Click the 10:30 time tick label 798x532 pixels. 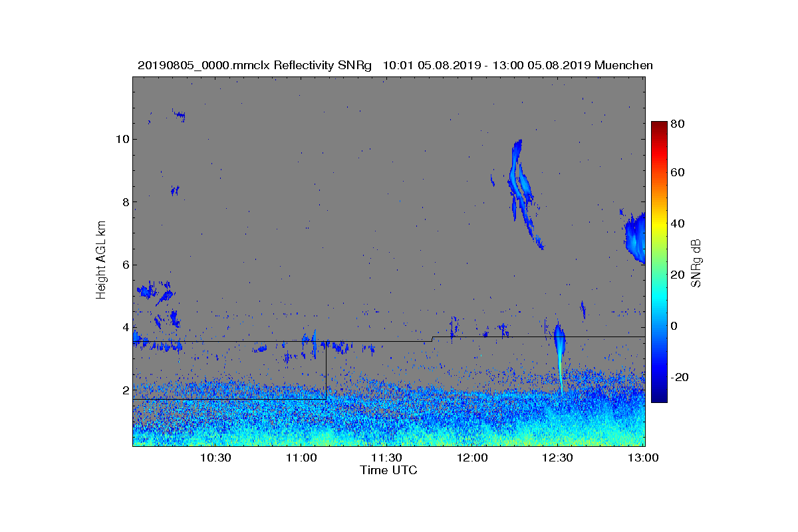[x=215, y=458]
